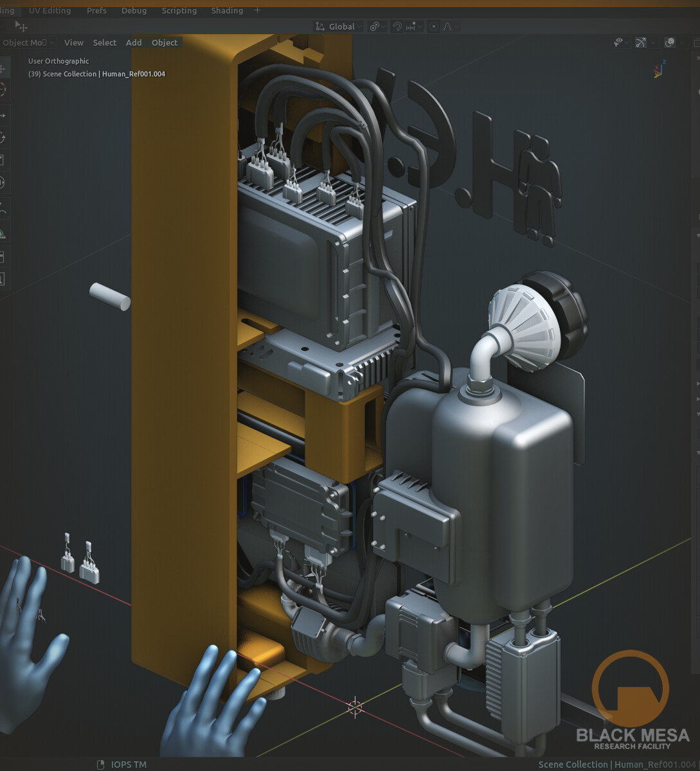
Task: Open the Annotate tool
Action: [6, 207]
